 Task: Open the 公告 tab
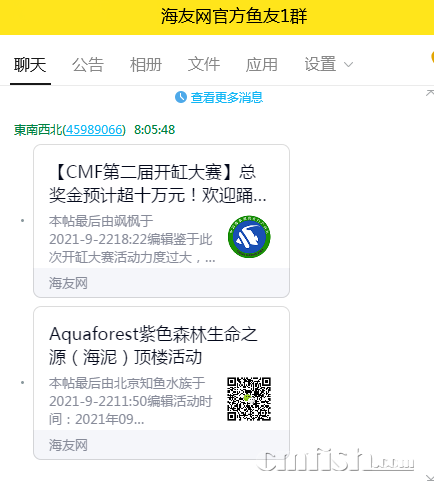[88, 65]
